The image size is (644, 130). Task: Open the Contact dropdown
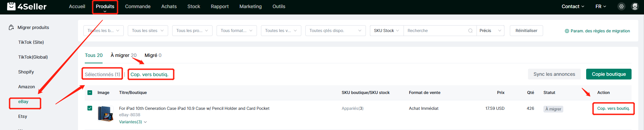click(x=573, y=6)
